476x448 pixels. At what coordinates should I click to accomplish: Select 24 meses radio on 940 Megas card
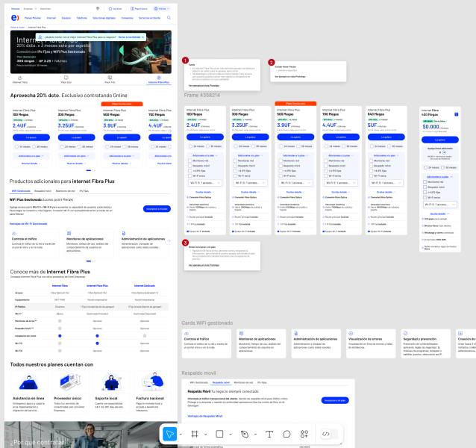click(x=372, y=146)
